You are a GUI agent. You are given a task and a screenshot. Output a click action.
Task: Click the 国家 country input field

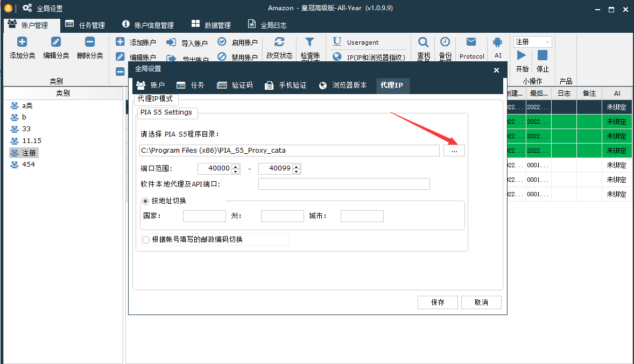pyautogui.click(x=205, y=216)
